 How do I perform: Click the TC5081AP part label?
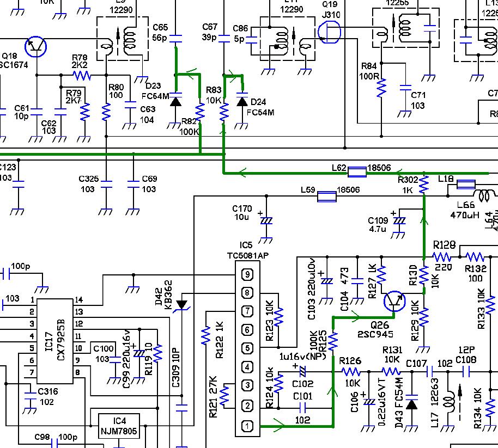pos(247,255)
